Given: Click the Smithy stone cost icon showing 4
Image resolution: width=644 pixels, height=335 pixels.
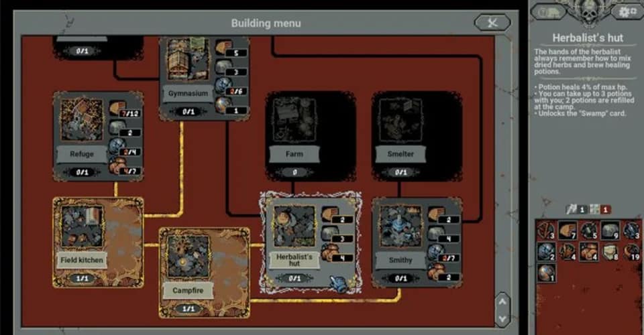Looking at the screenshot, I should tap(436, 233).
